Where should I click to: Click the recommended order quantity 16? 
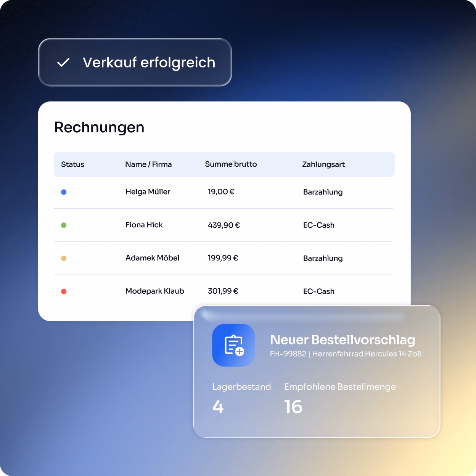click(293, 407)
